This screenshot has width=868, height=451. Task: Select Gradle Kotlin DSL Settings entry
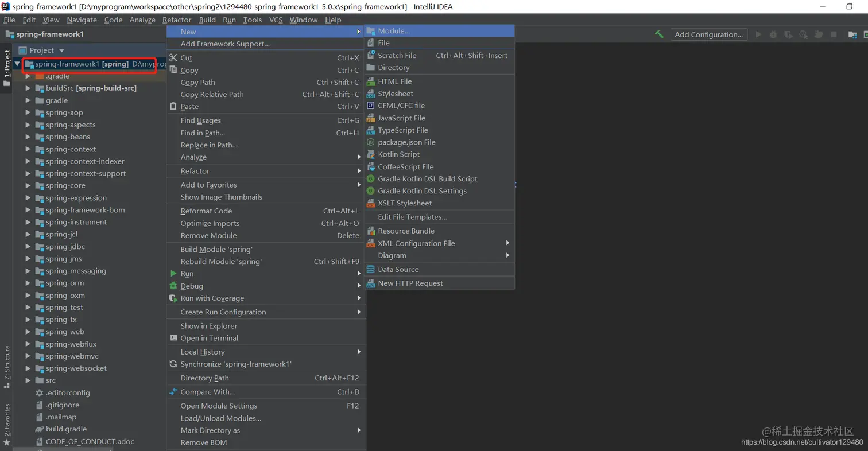pyautogui.click(x=423, y=191)
